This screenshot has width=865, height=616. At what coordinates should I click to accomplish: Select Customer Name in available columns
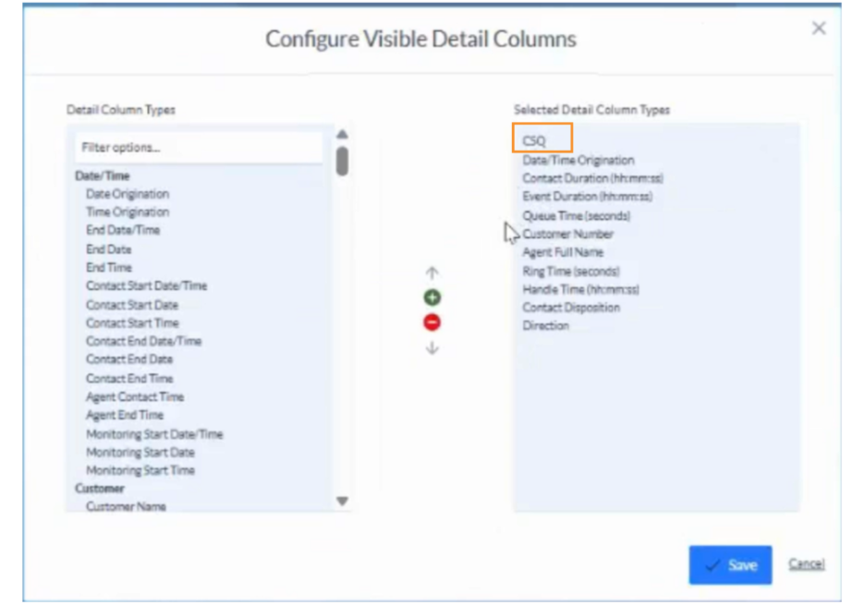126,506
